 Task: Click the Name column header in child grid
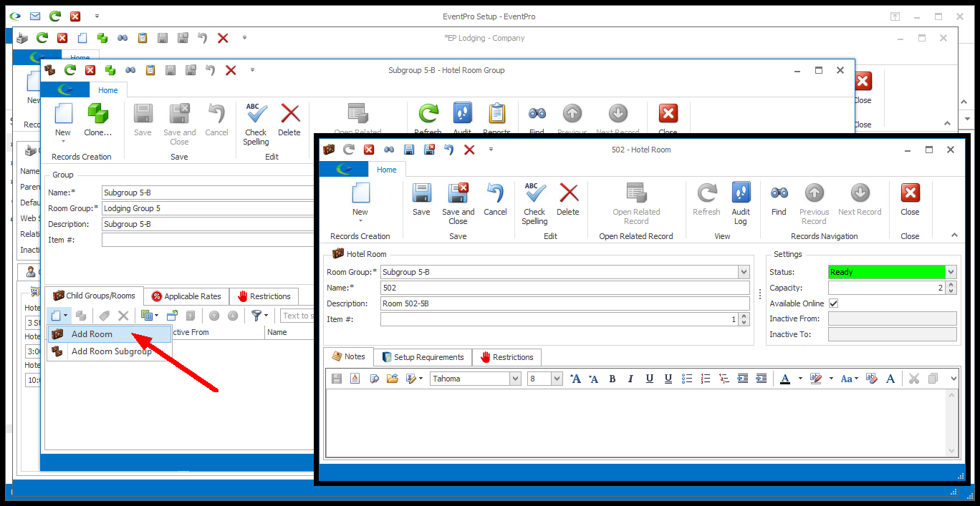289,332
